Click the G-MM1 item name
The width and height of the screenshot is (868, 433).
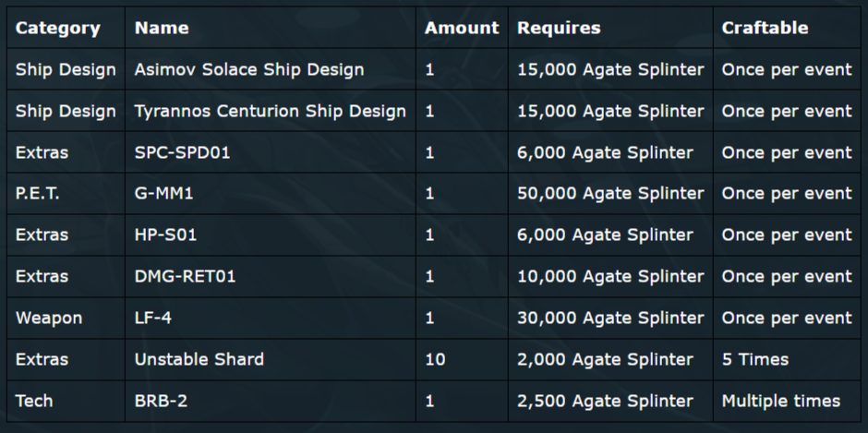[x=163, y=194]
